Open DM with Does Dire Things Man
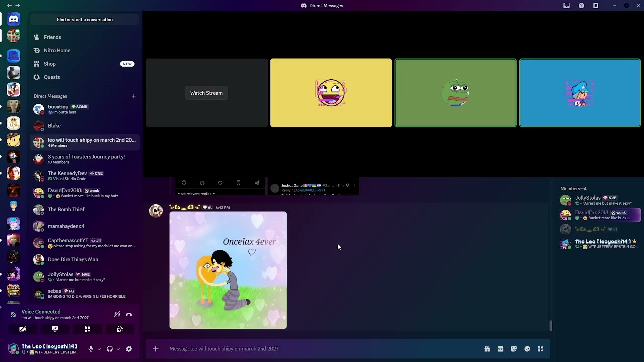The height and width of the screenshot is (362, 644). tap(85, 260)
